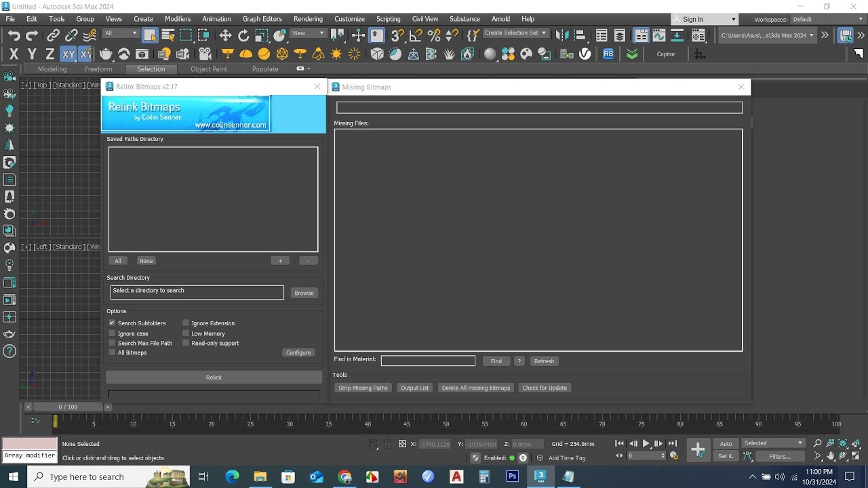Switch to Freeform ribbon tab
The image size is (868, 488).
[98, 69]
